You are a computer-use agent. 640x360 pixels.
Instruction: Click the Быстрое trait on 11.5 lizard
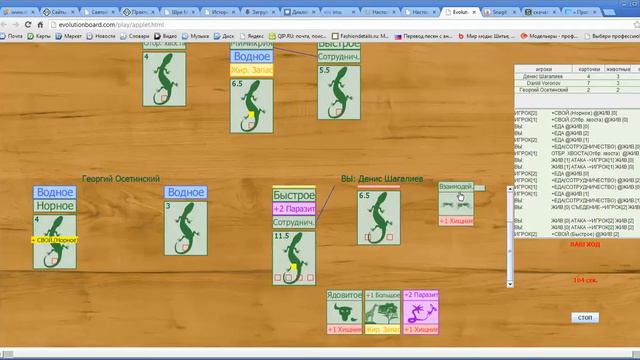click(x=294, y=195)
